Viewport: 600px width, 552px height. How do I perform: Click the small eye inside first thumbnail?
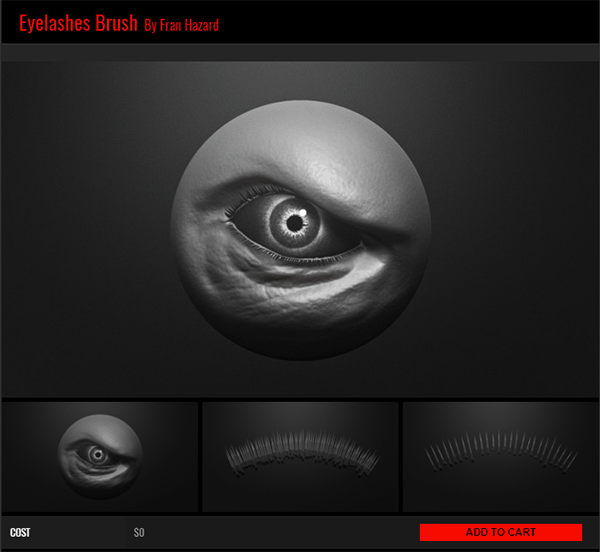[x=96, y=455]
